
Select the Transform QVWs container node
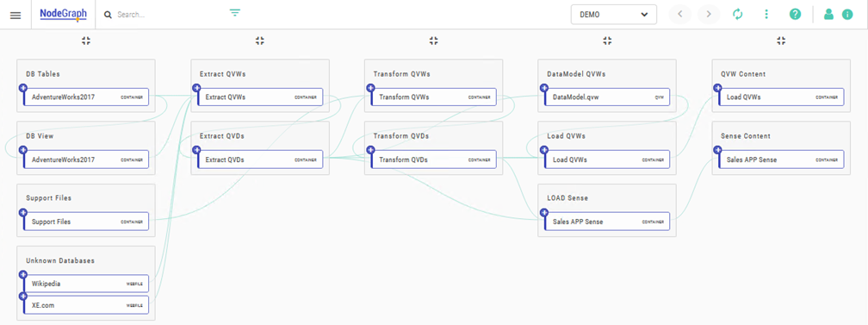point(434,97)
